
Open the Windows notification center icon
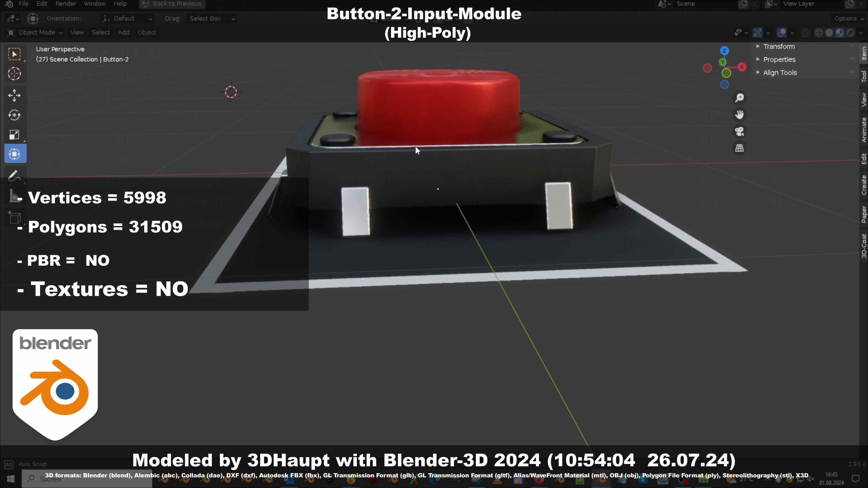[855, 479]
